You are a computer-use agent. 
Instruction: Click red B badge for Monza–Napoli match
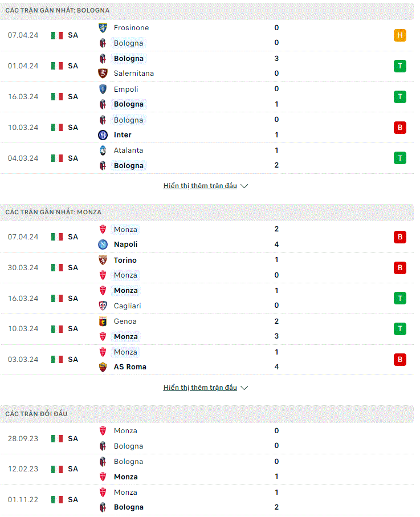point(400,237)
